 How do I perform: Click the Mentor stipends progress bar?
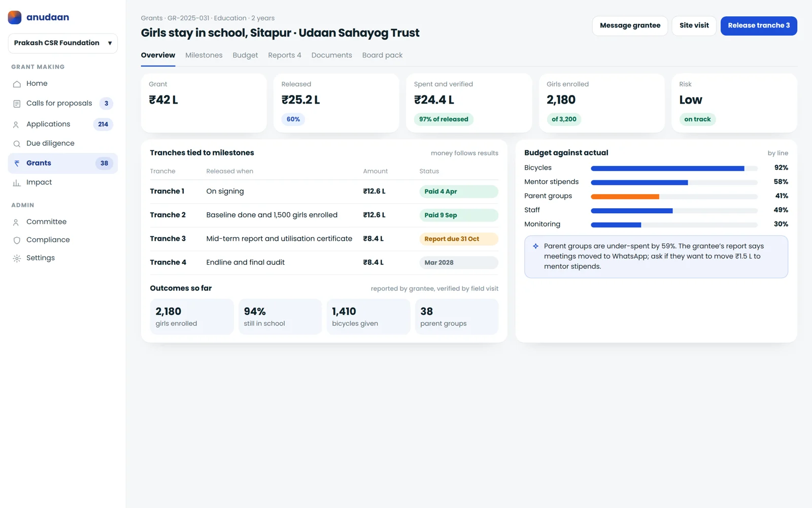674,182
